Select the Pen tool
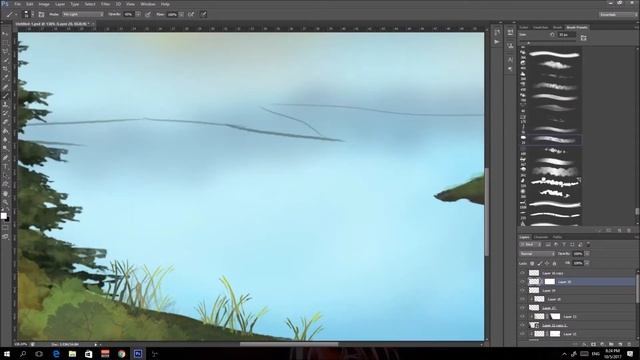Viewport: 640px width, 360px height. point(6,158)
